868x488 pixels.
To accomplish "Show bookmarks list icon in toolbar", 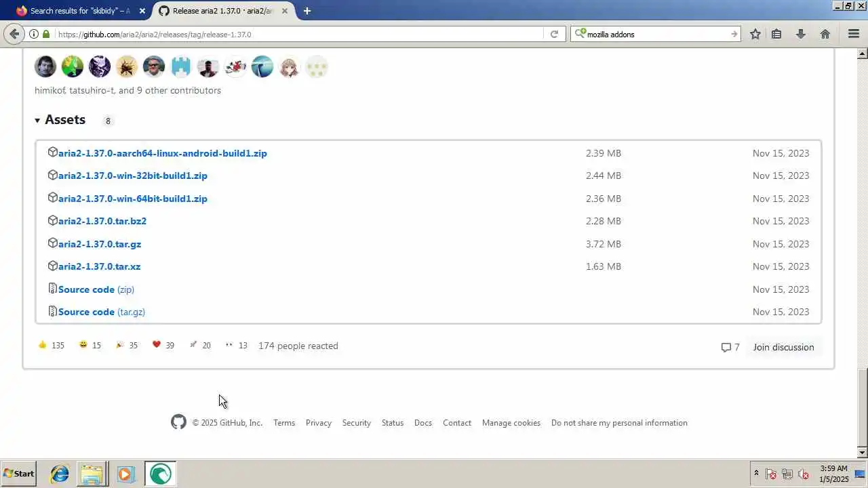I will (x=777, y=34).
